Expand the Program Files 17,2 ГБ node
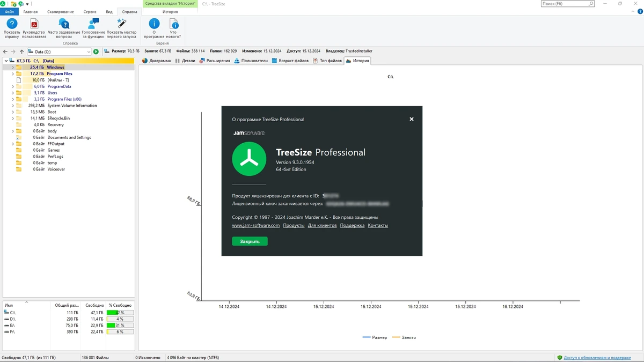 point(12,73)
